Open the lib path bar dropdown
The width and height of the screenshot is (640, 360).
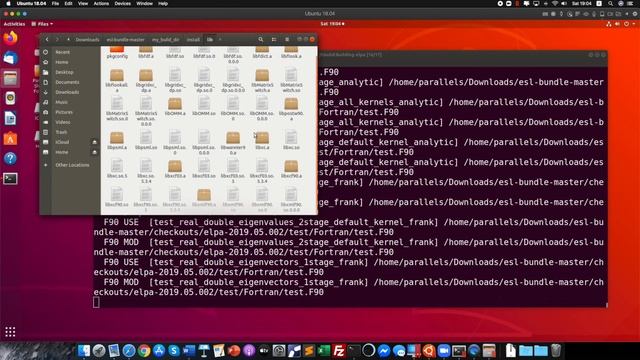(210, 40)
